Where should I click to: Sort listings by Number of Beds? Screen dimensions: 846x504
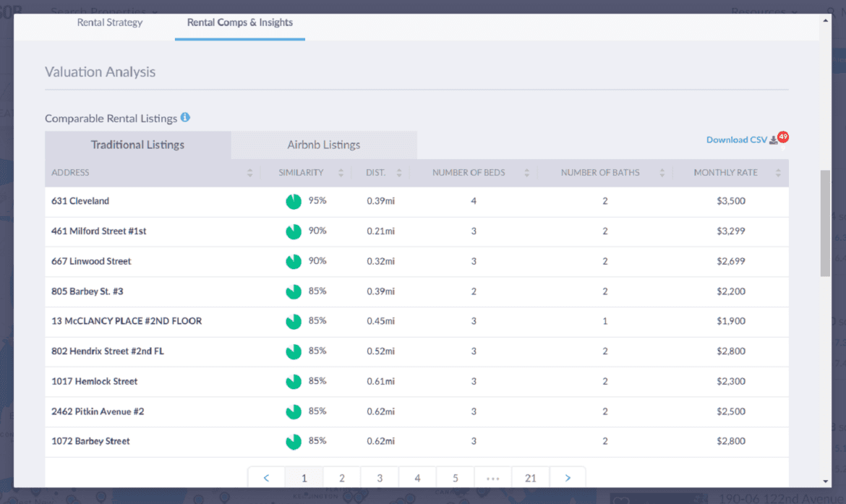[526, 174]
